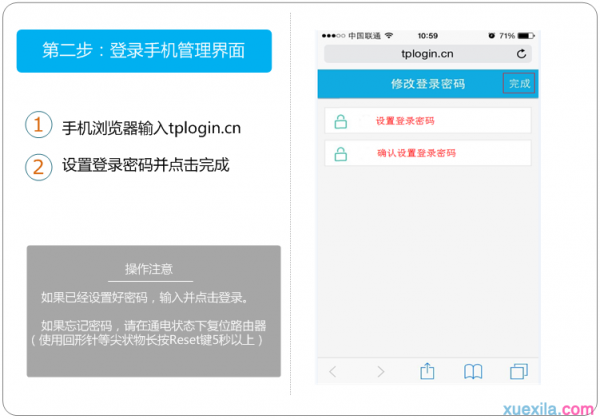
Task: Focus the 设置登录密码 password field
Action: (x=427, y=121)
